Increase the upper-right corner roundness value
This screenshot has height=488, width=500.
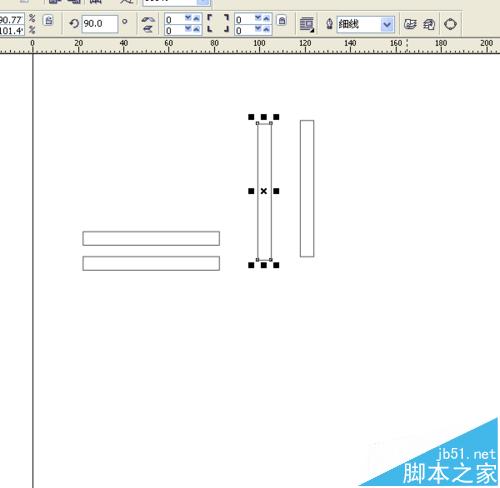pos(266,18)
